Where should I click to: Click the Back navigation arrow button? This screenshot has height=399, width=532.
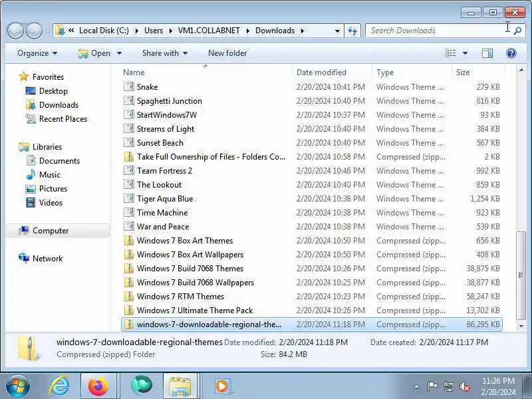pyautogui.click(x=15, y=31)
